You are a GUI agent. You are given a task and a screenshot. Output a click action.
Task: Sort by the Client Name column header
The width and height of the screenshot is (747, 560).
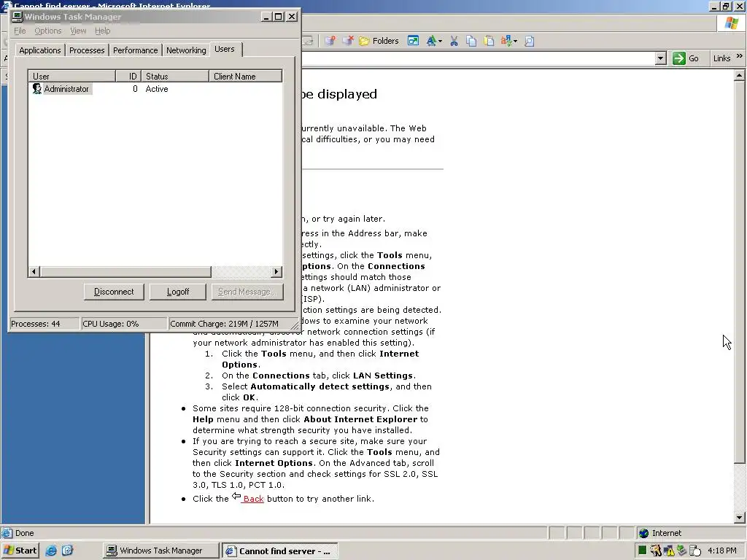coord(245,76)
